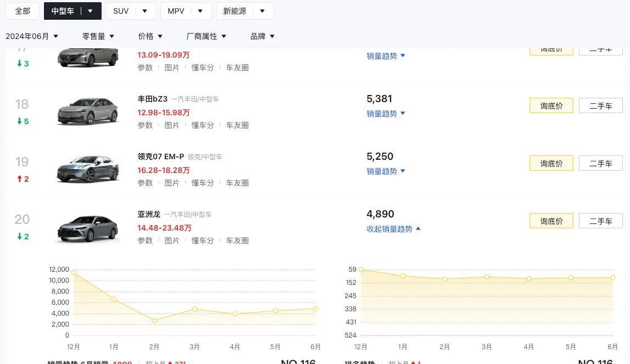Click the 6月 point on ranking chart
This screenshot has height=364, width=630.
point(613,278)
